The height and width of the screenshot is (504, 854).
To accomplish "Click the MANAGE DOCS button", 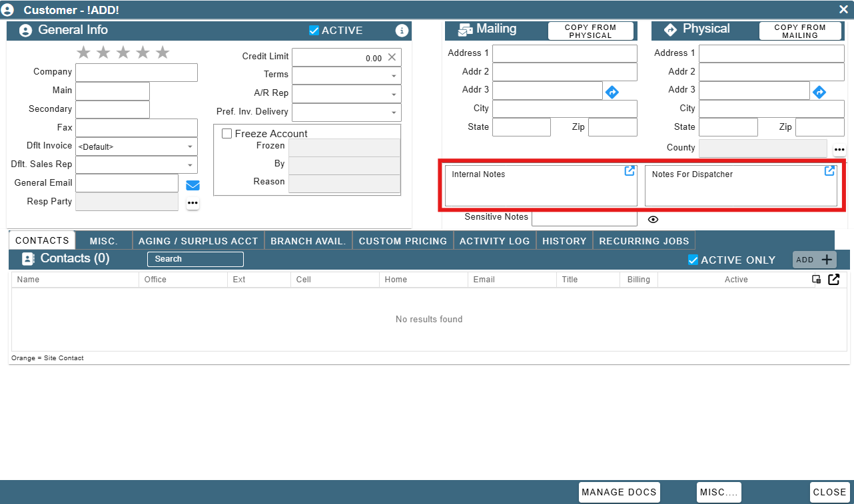I will (x=620, y=492).
